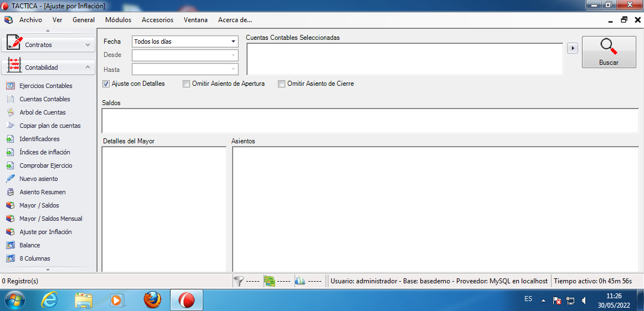Uncheck Ajuste con Detalles checkbox
644x311 pixels.
106,84
